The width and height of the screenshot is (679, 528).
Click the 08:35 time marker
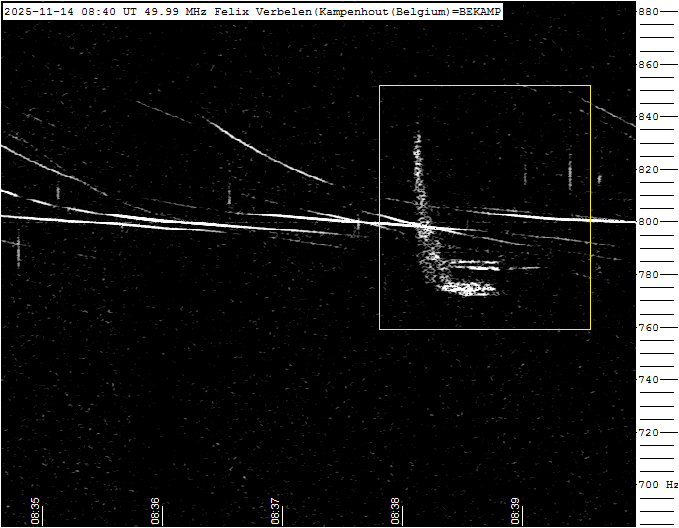coord(35,510)
